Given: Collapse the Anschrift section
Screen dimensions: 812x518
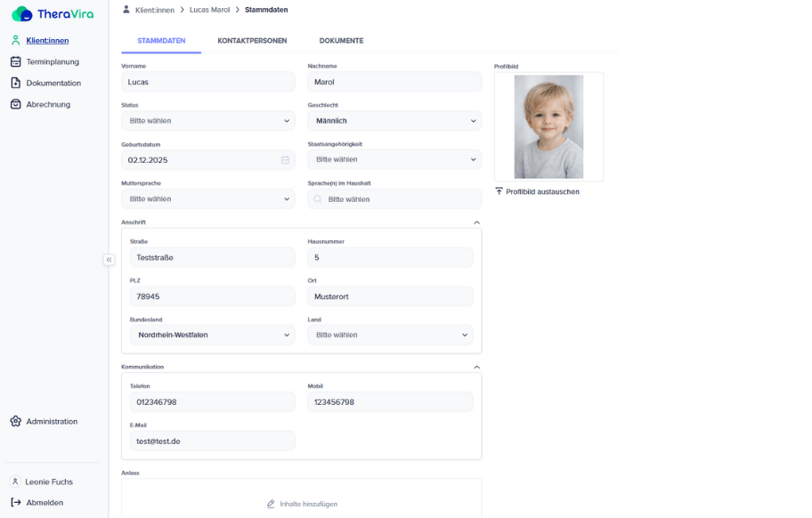Looking at the screenshot, I should (476, 223).
